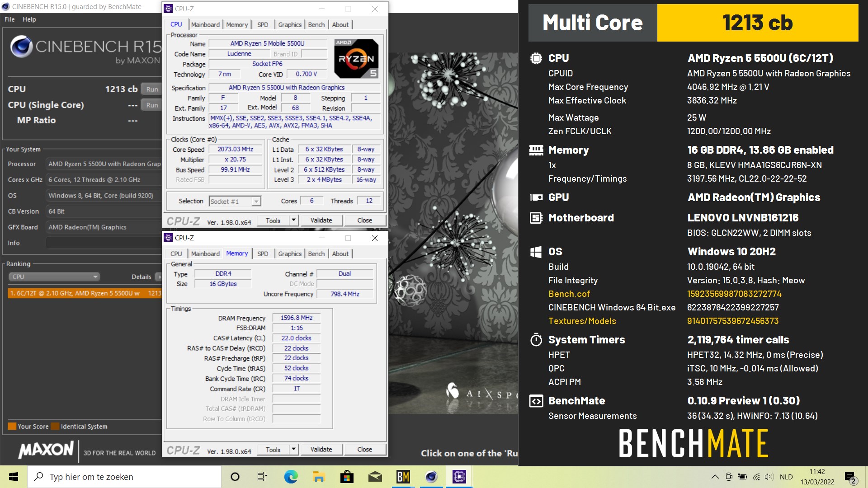Viewport: 868px width, 488px height.
Task: Click CPU-Z icon in lower window title
Action: coord(168,238)
